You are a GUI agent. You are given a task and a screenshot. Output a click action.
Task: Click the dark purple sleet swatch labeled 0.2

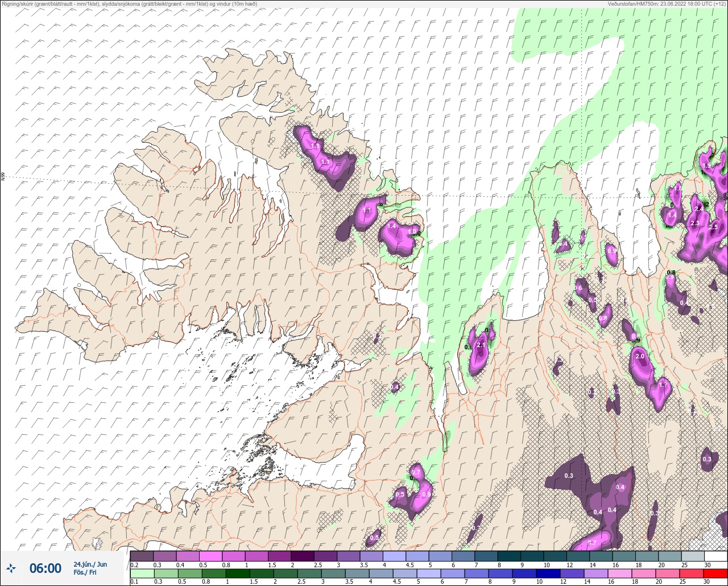pyautogui.click(x=142, y=556)
